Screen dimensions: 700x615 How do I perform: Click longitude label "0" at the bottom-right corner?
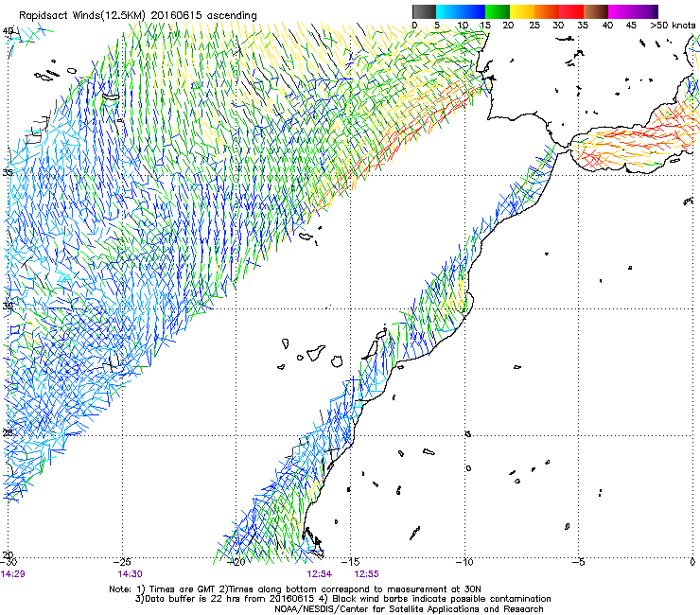[692, 562]
